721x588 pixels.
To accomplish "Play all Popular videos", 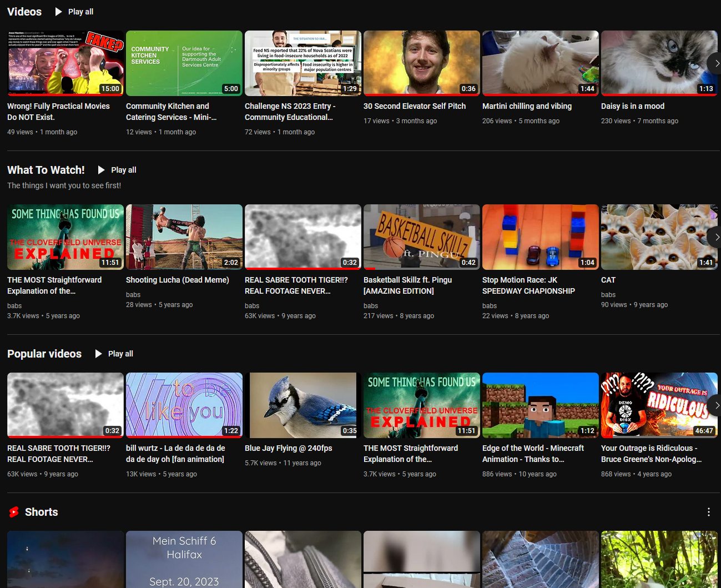I will click(114, 354).
